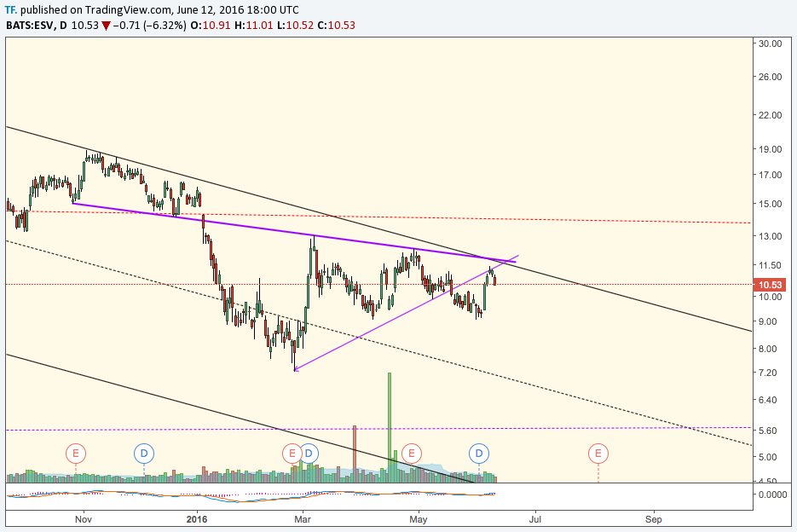Click the Jul label on the time axis
Viewport: 797px width, 532px height.
(x=534, y=519)
